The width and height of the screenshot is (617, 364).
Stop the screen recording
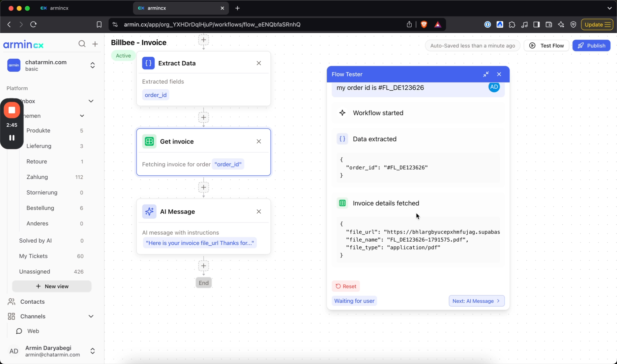click(12, 110)
